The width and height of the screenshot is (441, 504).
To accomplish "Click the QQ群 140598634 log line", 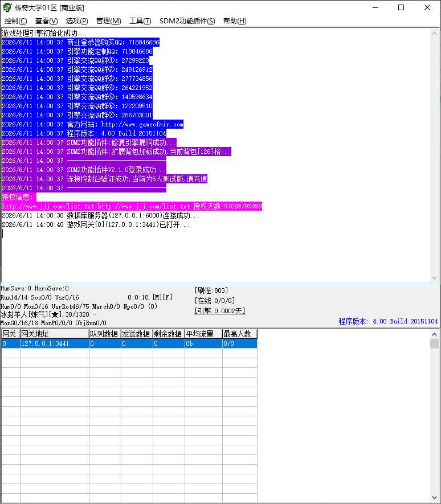I will click(x=77, y=97).
